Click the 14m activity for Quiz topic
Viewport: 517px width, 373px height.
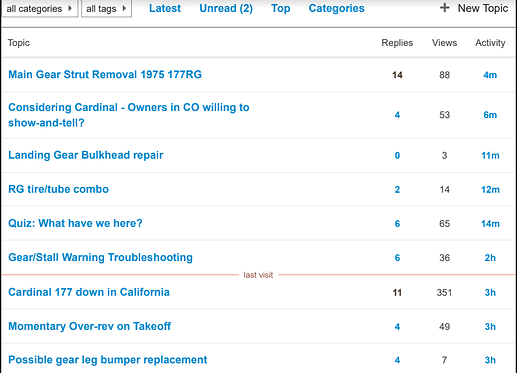(x=490, y=224)
